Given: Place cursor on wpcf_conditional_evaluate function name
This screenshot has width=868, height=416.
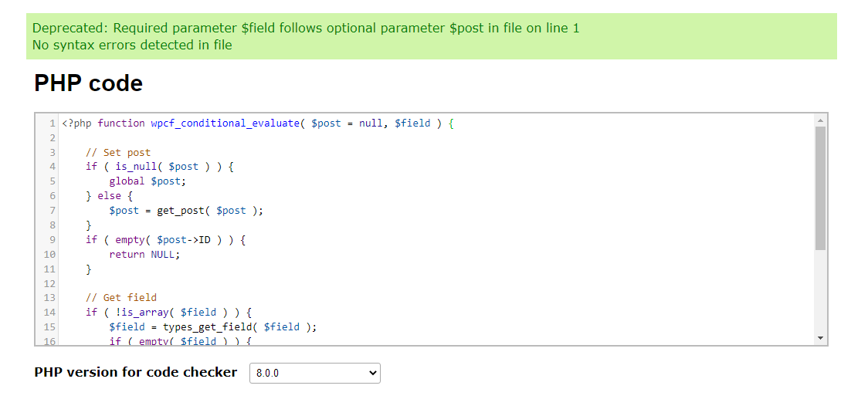Looking at the screenshot, I should (x=225, y=123).
